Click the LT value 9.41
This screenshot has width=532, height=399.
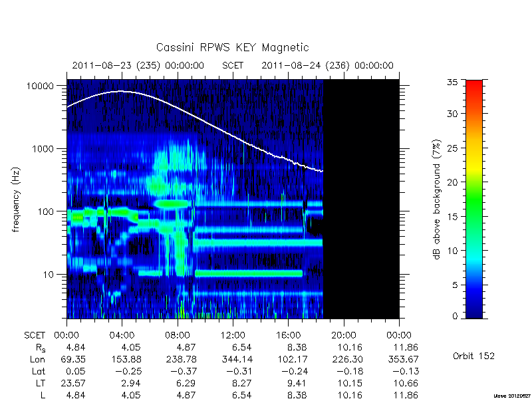click(297, 383)
